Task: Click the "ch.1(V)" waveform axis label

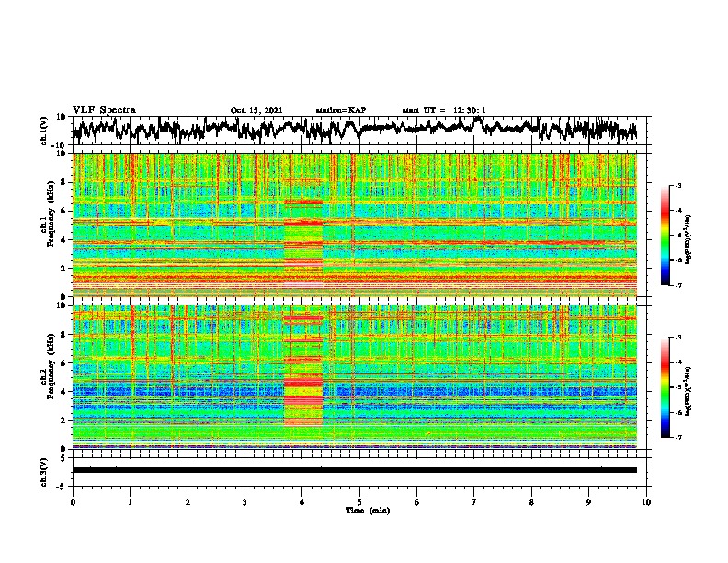Action: coord(43,131)
